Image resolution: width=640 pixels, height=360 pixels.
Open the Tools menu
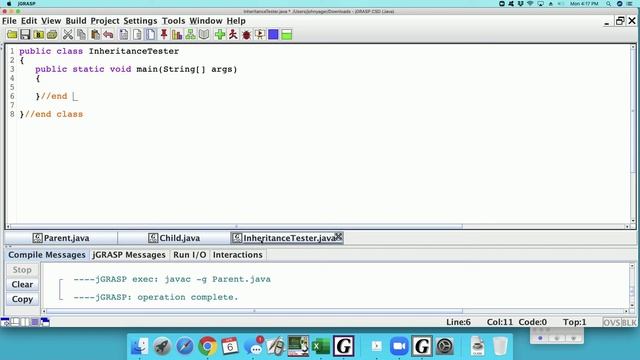(173, 21)
